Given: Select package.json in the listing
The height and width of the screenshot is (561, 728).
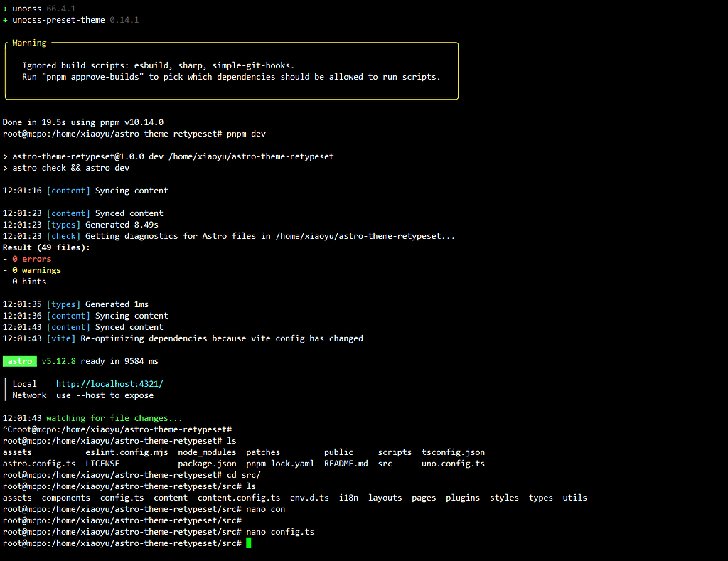Looking at the screenshot, I should (207, 464).
